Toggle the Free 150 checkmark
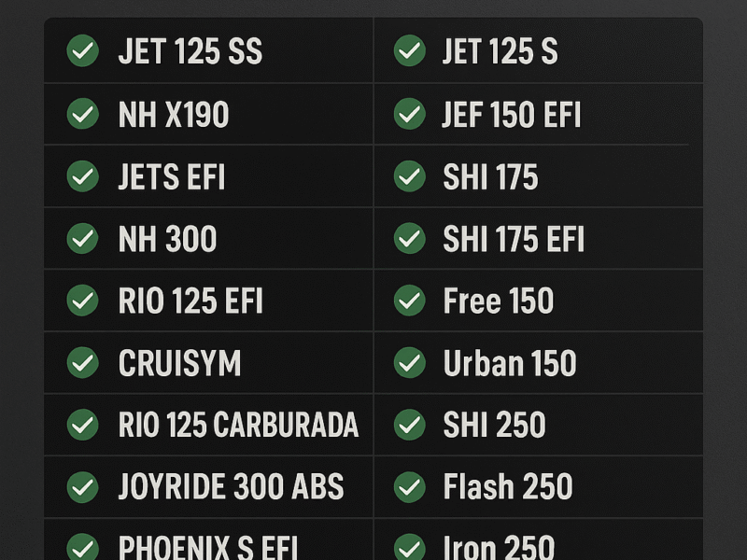747x560 pixels. pos(410,301)
